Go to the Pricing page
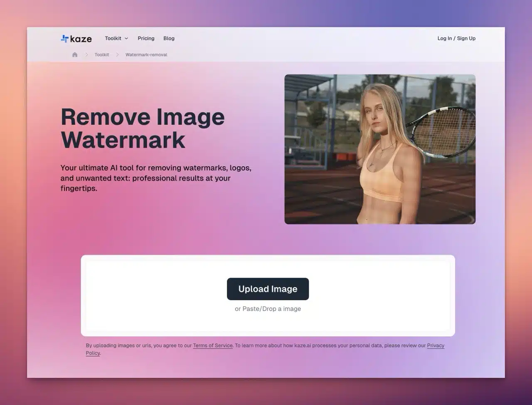 coord(146,38)
